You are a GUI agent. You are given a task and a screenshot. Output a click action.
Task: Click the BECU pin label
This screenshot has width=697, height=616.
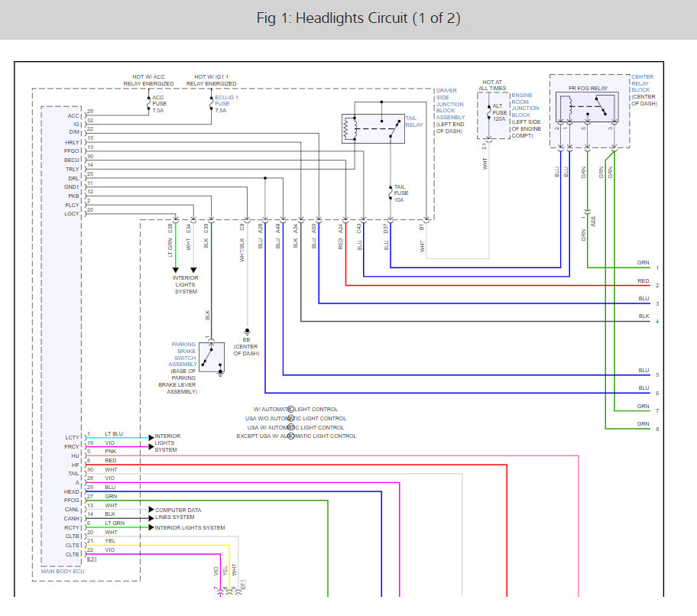click(72, 160)
